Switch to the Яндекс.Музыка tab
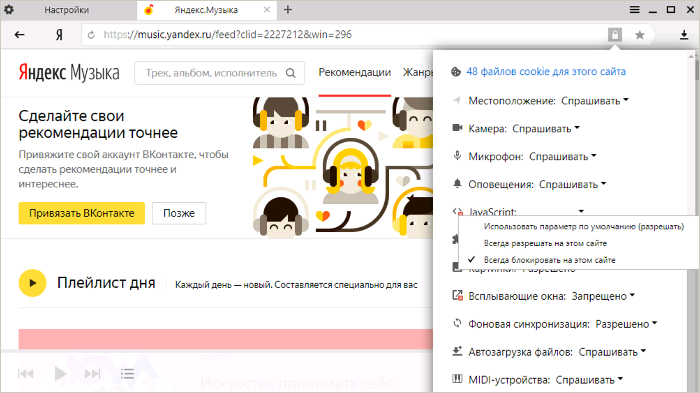 click(x=206, y=10)
